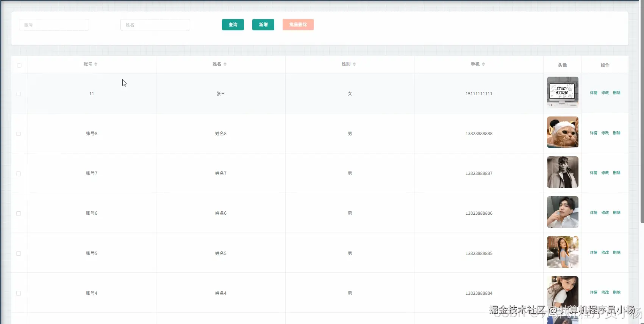
Task: Click the 查询 search button
Action: pos(233,25)
